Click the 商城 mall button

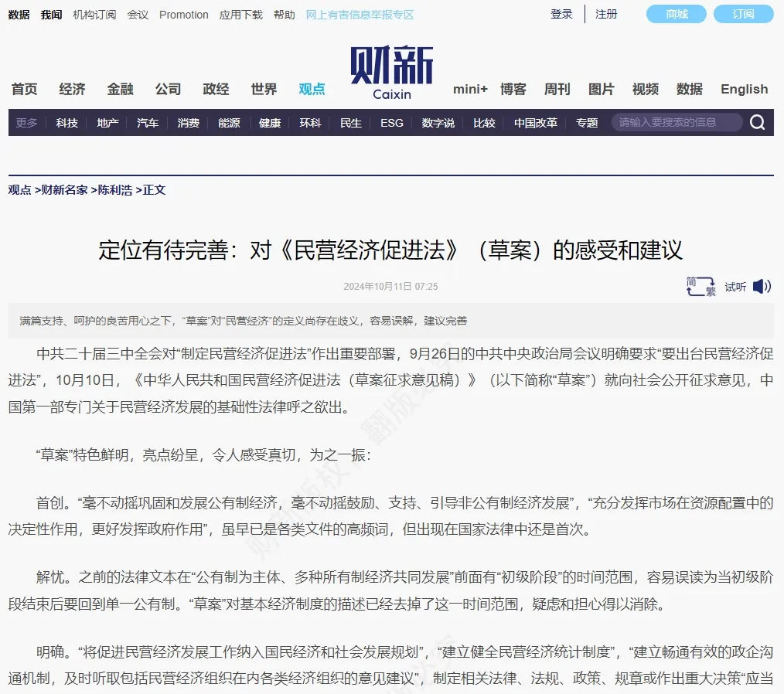(675, 14)
